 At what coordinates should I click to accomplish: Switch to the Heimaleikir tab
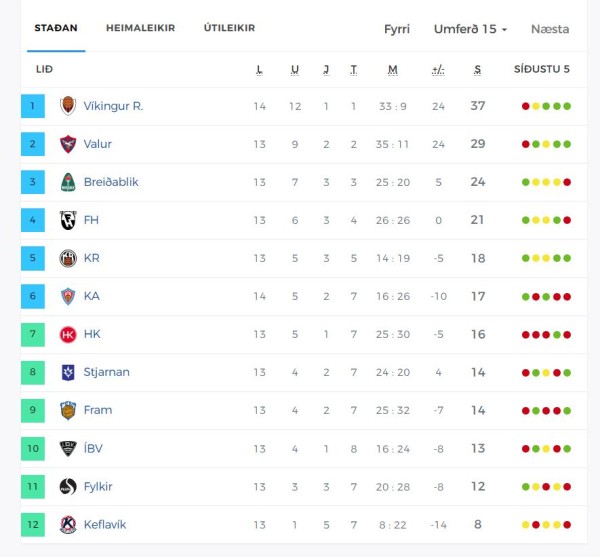coord(140,28)
